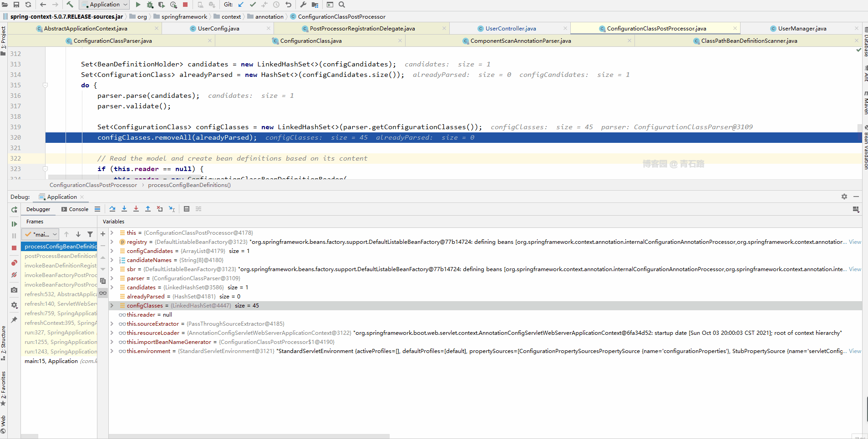Add new watch with plus icon
The width and height of the screenshot is (868, 439).
tap(103, 234)
